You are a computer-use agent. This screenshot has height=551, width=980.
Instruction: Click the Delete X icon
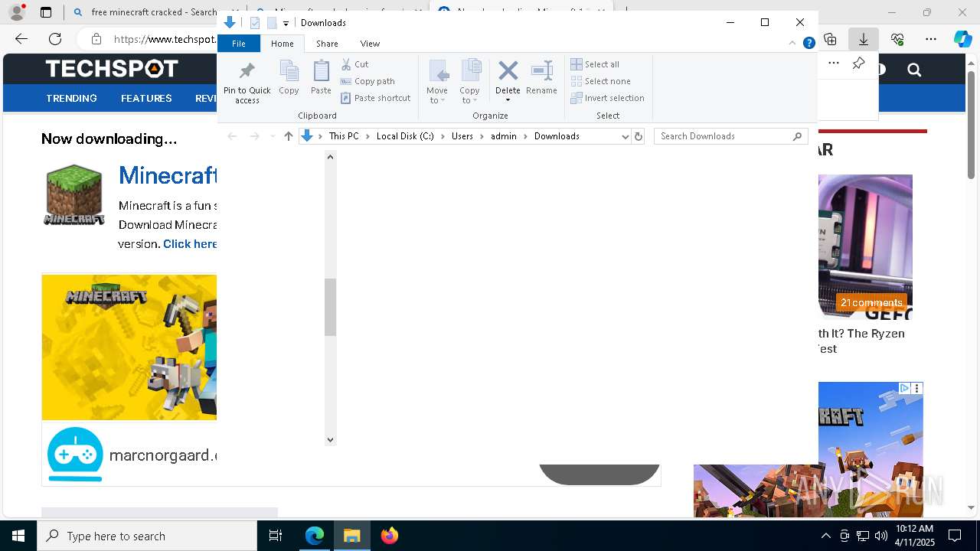(508, 71)
